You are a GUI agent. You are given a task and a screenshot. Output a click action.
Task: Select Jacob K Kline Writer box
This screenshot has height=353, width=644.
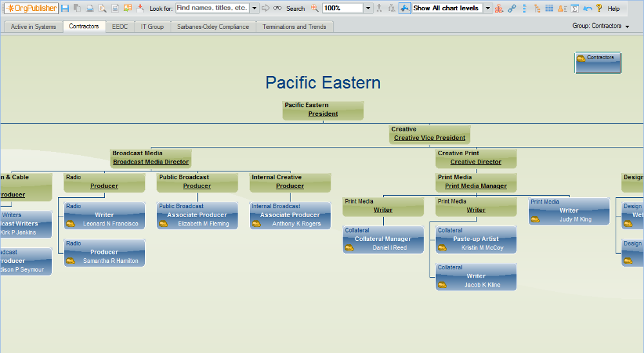[x=476, y=276]
